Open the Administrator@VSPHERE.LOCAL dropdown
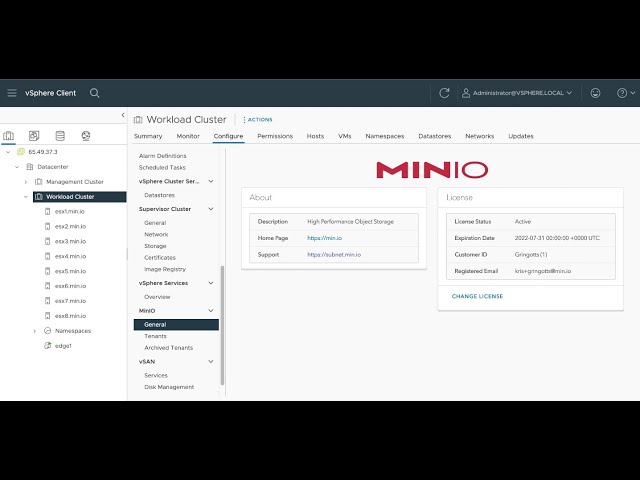Image resolution: width=640 pixels, height=480 pixels. tap(517, 93)
